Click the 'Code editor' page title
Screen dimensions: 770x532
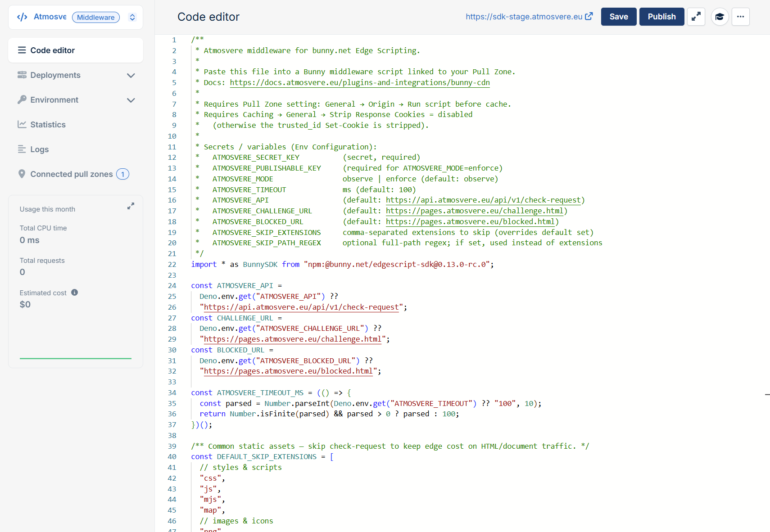pyautogui.click(x=208, y=17)
